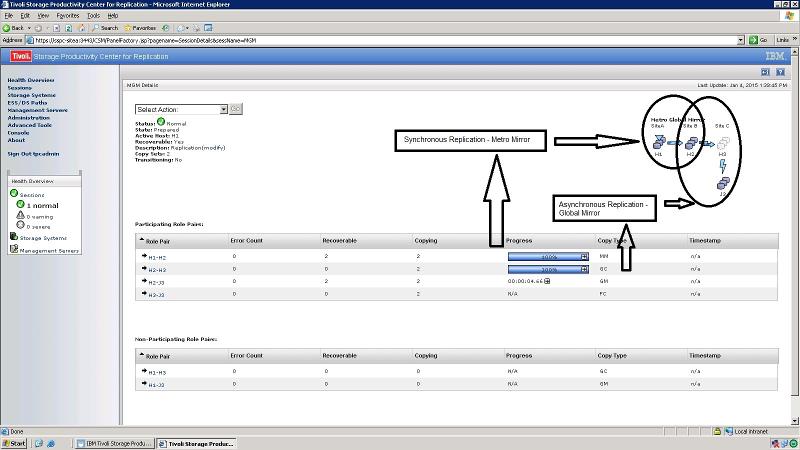Expand the address bar URL dropdown
The image size is (800, 450).
(741, 40)
